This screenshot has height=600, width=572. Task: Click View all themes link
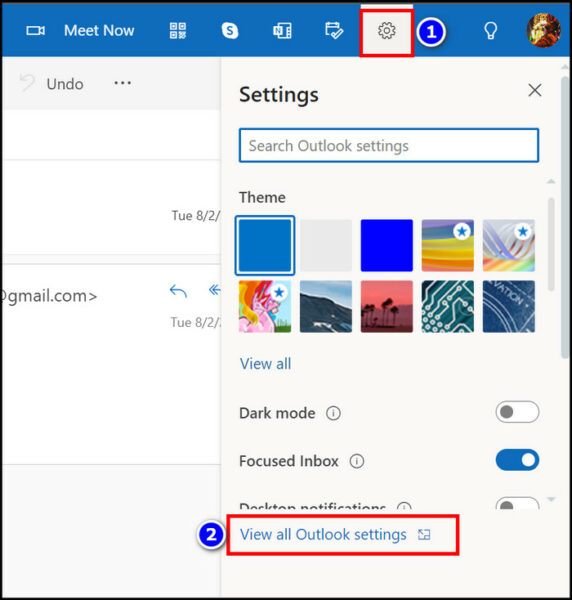point(265,364)
